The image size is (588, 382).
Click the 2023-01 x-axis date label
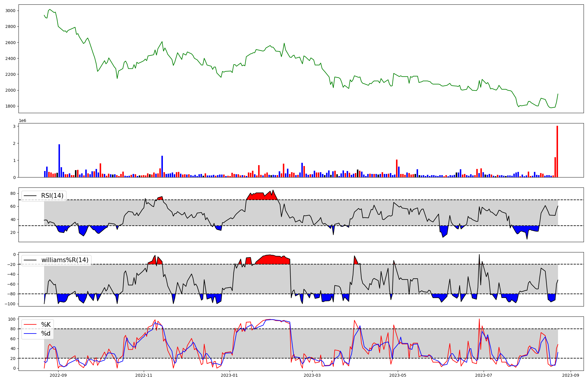229,375
